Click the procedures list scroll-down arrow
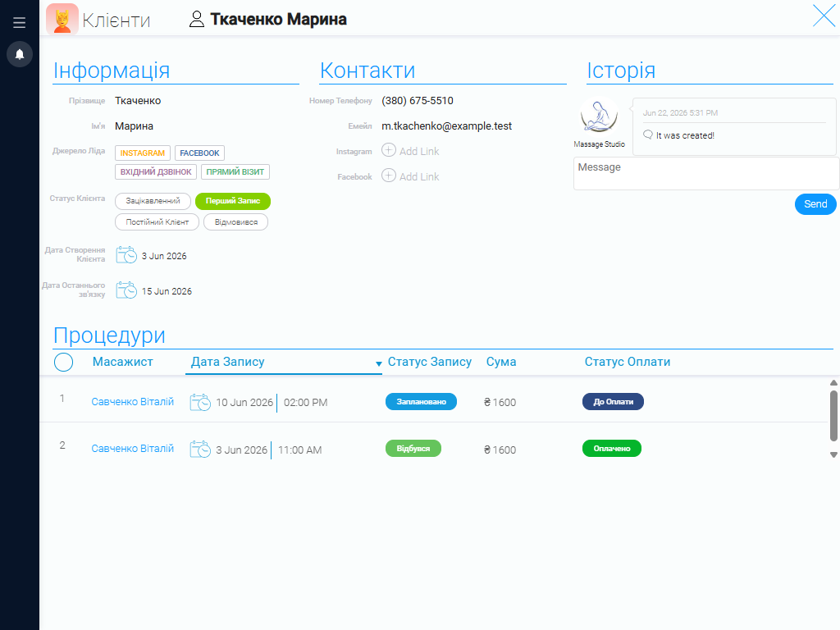Screen dimensions: 840x630 click(x=833, y=454)
